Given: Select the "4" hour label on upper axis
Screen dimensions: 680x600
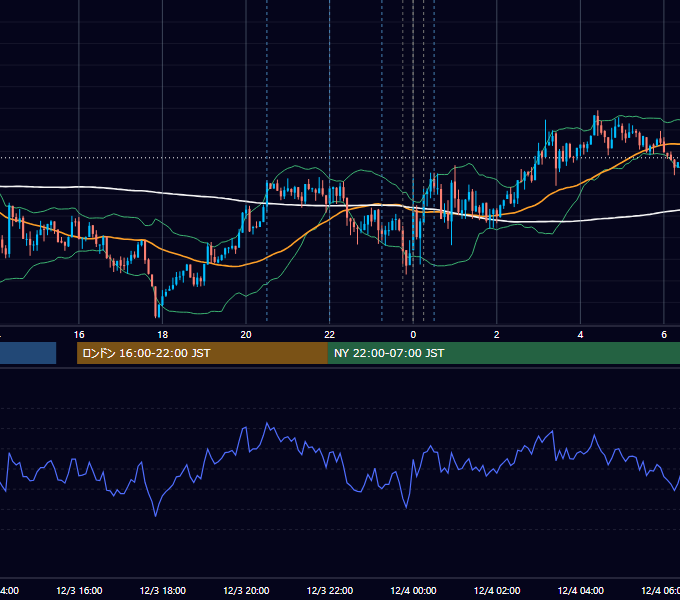Looking at the screenshot, I should [x=580, y=335].
